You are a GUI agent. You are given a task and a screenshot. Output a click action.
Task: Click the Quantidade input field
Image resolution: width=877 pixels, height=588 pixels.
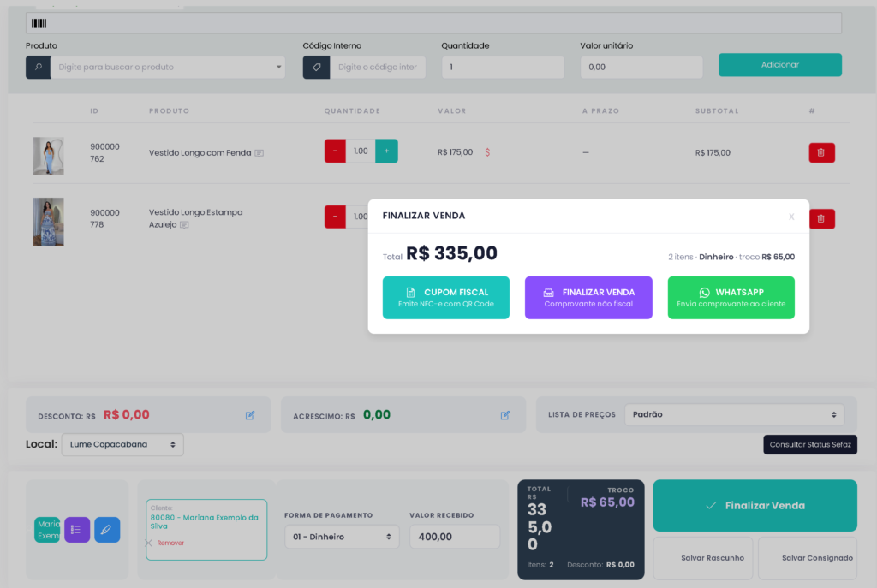pyautogui.click(x=503, y=67)
